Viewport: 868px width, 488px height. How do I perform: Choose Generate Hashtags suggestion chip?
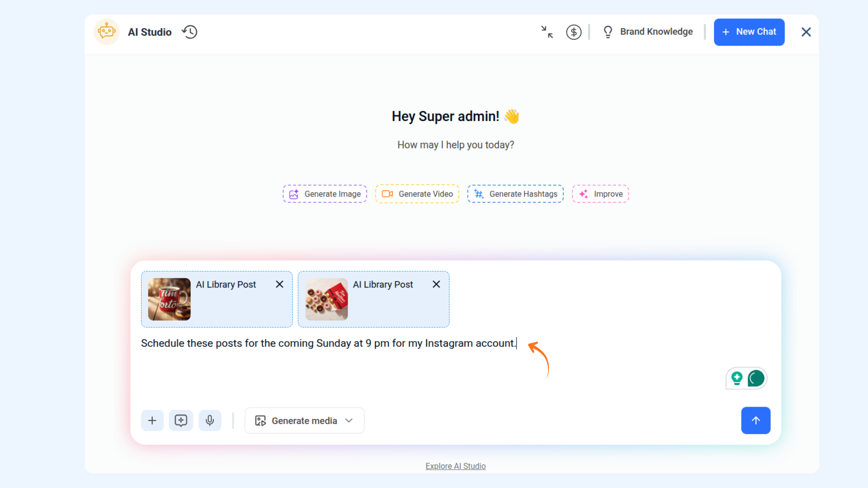pos(515,194)
